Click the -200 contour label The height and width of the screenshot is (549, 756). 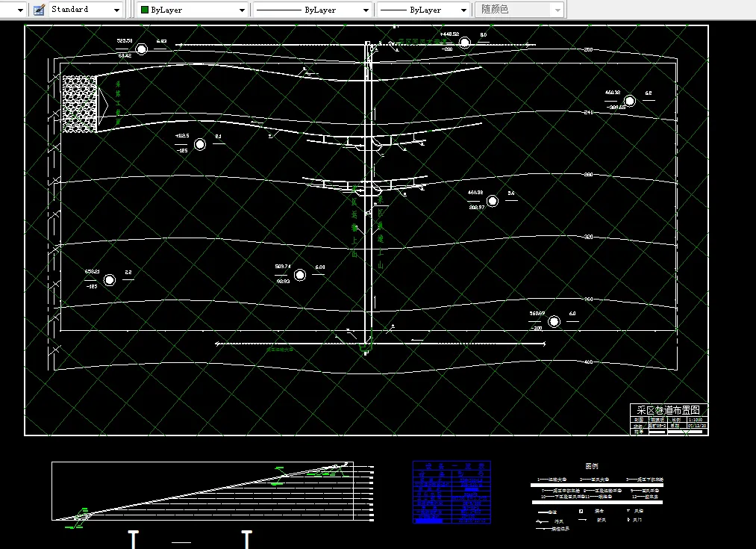[587, 50]
